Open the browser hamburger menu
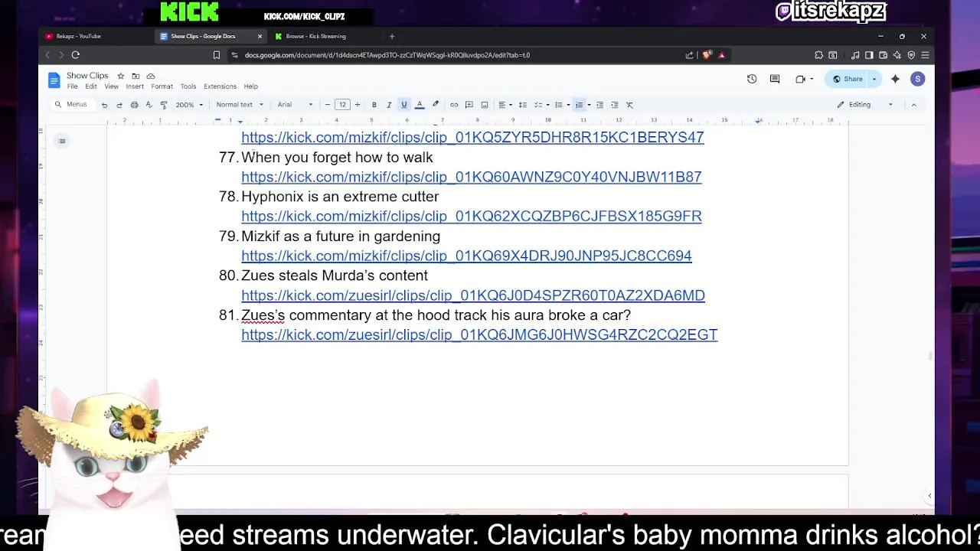 tap(925, 55)
